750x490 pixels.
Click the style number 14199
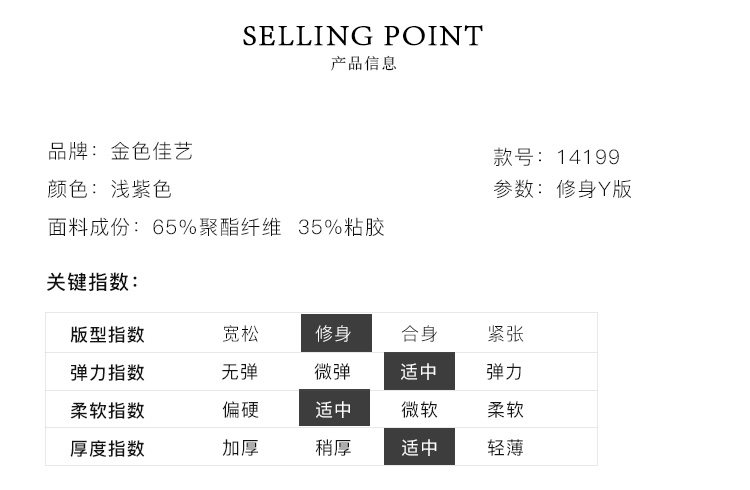tap(588, 157)
